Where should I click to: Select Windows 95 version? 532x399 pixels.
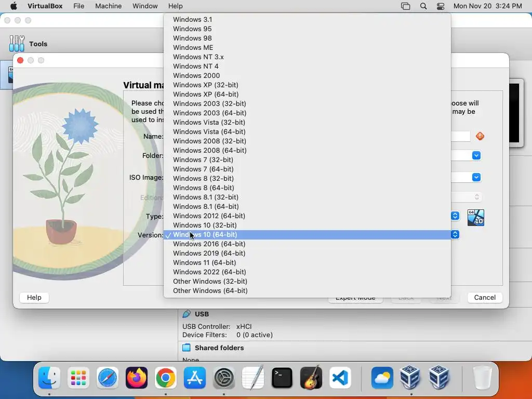[x=307, y=29]
